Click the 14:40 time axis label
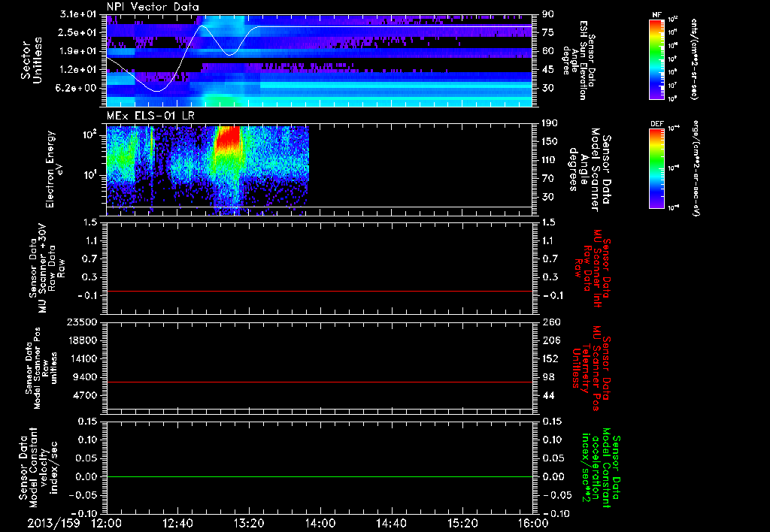Image resolution: width=770 pixels, height=532 pixels. (391, 523)
